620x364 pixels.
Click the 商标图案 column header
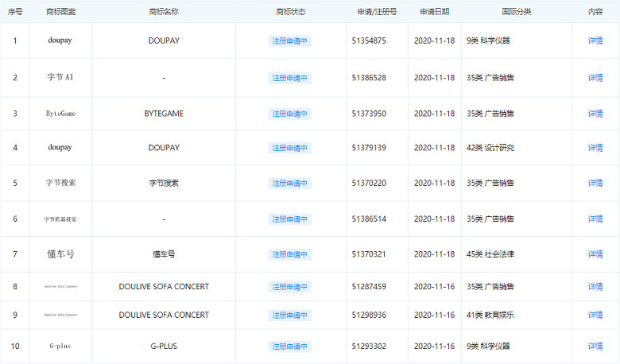[60, 12]
